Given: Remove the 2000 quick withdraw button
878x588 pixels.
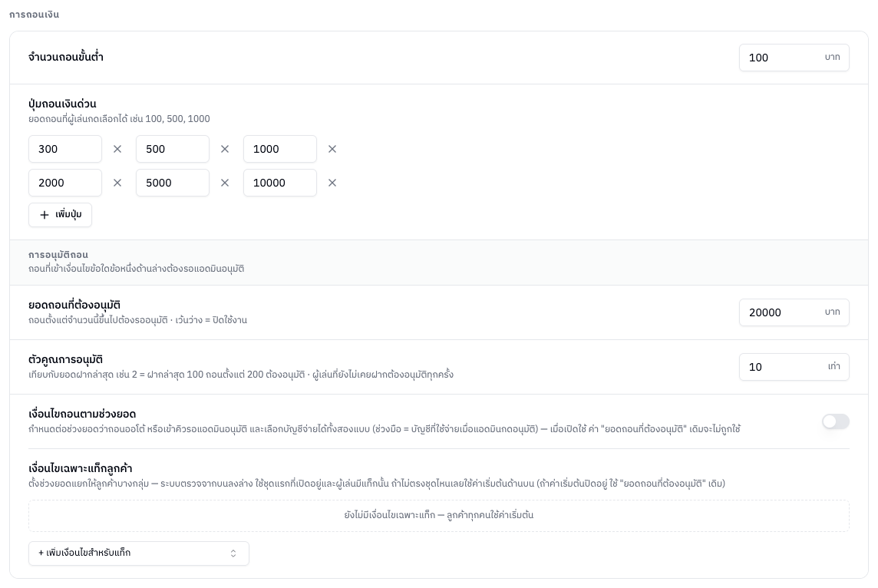Looking at the screenshot, I should [117, 183].
